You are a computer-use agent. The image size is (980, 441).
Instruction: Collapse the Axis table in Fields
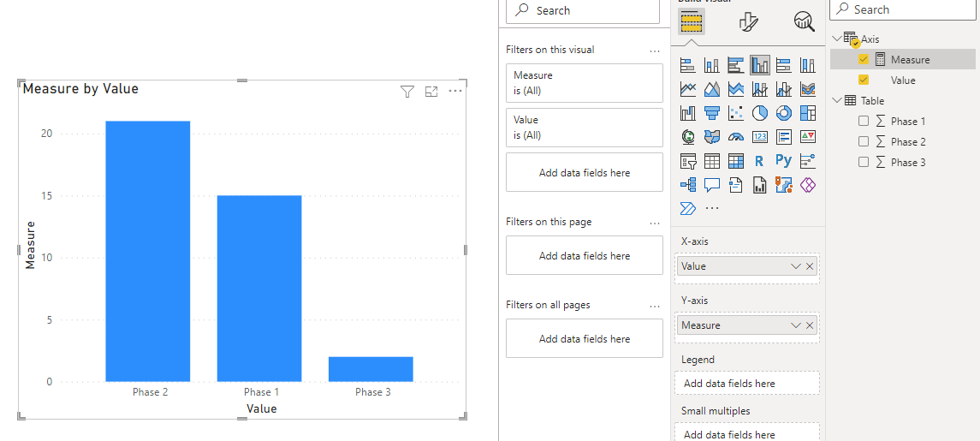(837, 39)
